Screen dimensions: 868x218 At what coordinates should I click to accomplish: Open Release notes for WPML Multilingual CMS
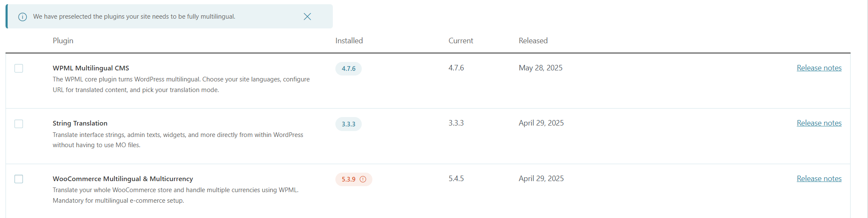[x=819, y=68]
